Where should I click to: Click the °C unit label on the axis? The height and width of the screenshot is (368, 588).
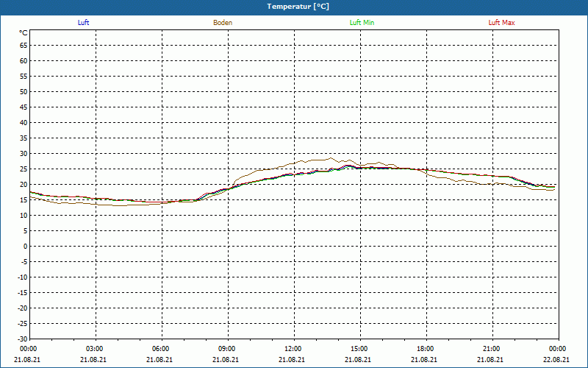click(x=24, y=33)
